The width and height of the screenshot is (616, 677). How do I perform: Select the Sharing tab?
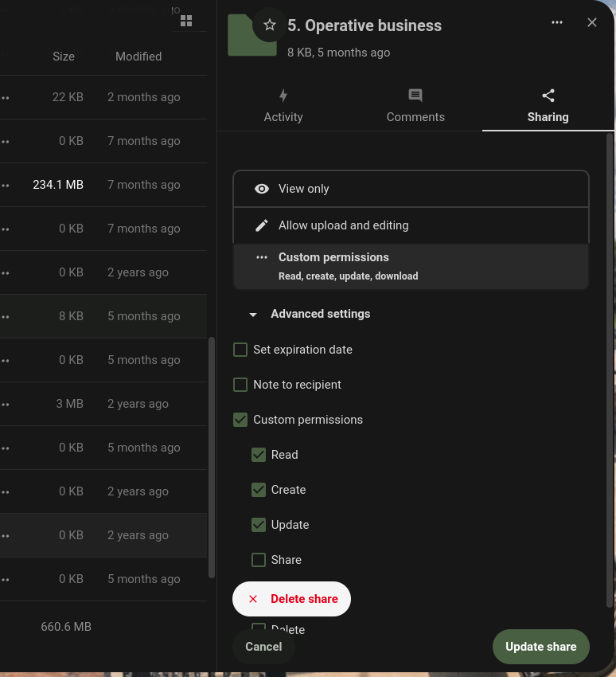click(x=548, y=106)
